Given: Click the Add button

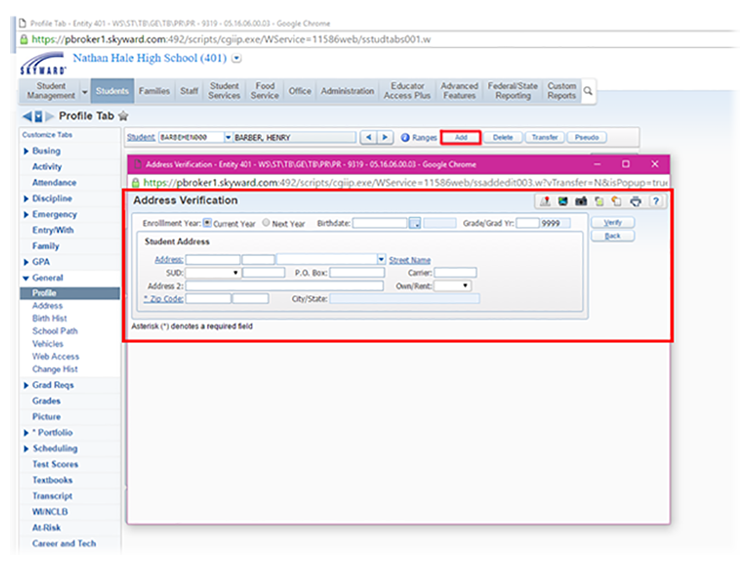Looking at the screenshot, I should click(x=460, y=137).
